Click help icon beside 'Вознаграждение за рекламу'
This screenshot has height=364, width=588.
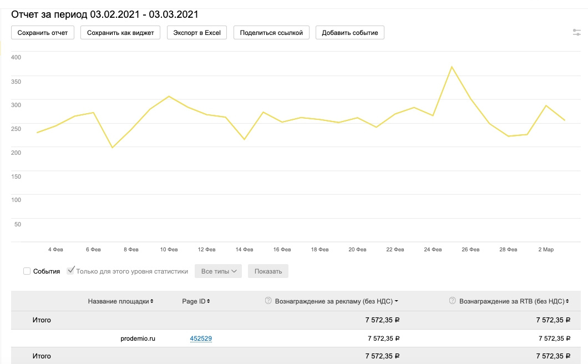pos(268,301)
